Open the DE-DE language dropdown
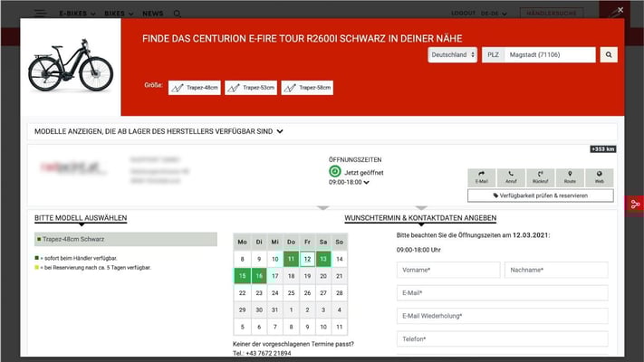The width and height of the screenshot is (644, 362). pyautogui.click(x=494, y=14)
